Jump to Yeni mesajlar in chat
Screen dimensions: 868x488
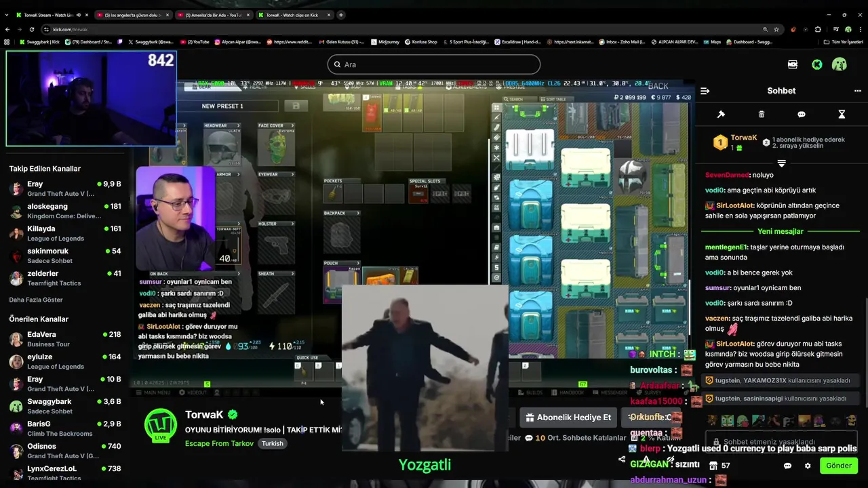coord(781,232)
